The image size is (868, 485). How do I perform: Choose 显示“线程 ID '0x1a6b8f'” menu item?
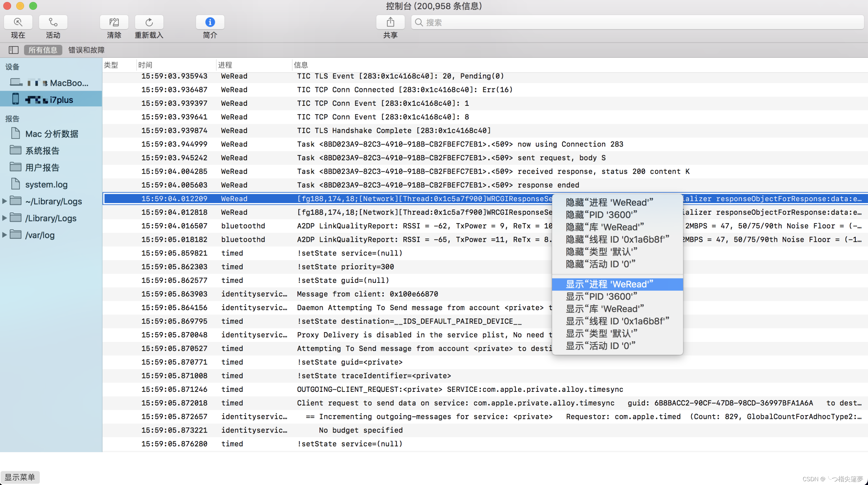[617, 321]
